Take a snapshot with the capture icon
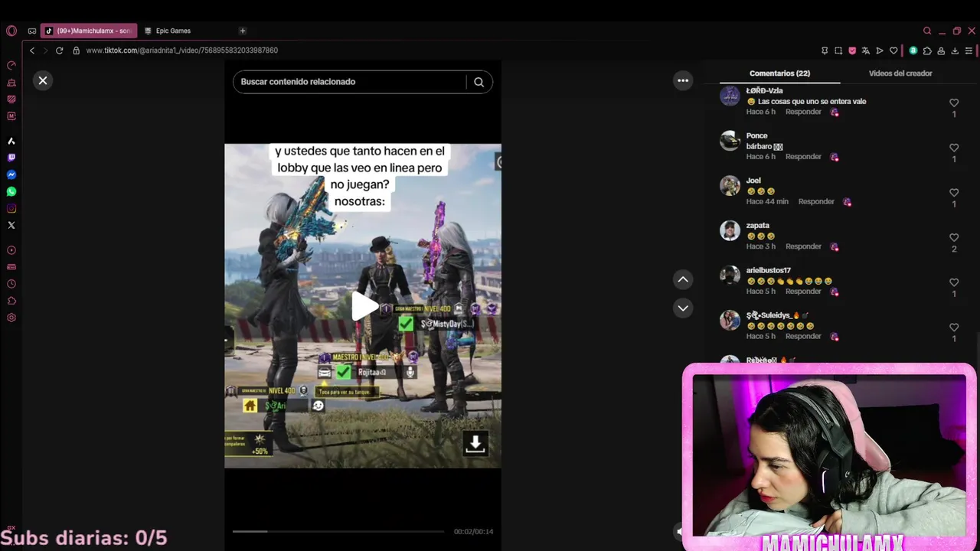The image size is (980, 551). (x=838, y=51)
